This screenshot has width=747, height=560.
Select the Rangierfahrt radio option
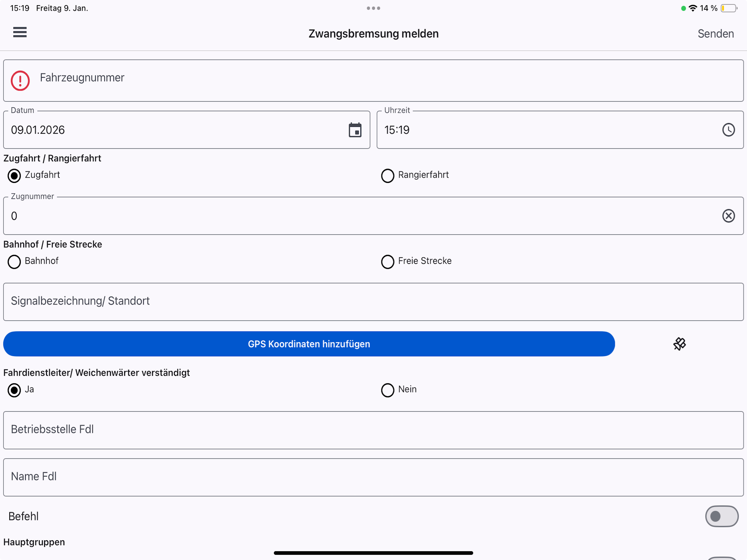click(387, 176)
